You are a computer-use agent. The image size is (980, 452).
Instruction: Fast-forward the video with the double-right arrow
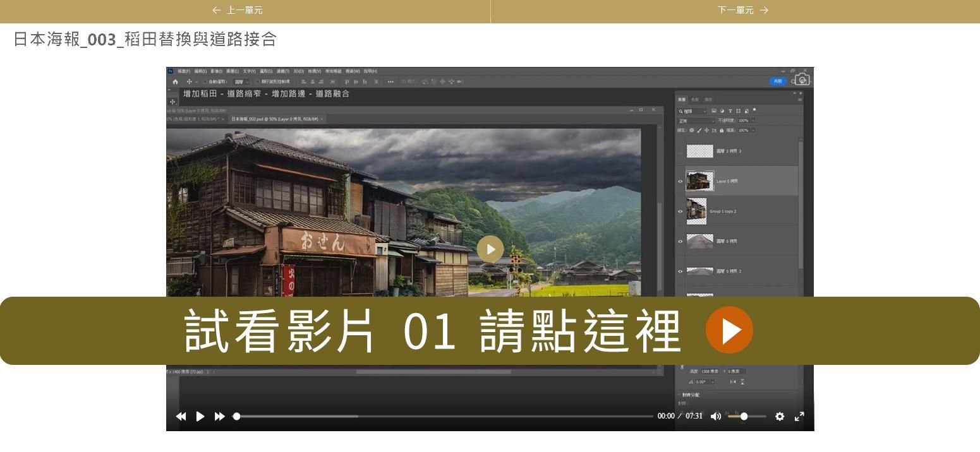click(x=219, y=416)
